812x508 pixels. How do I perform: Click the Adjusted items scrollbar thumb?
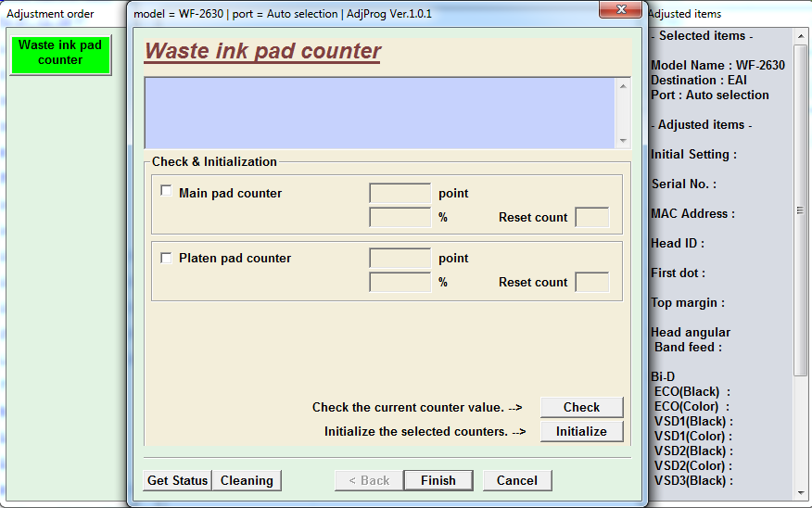(801, 210)
